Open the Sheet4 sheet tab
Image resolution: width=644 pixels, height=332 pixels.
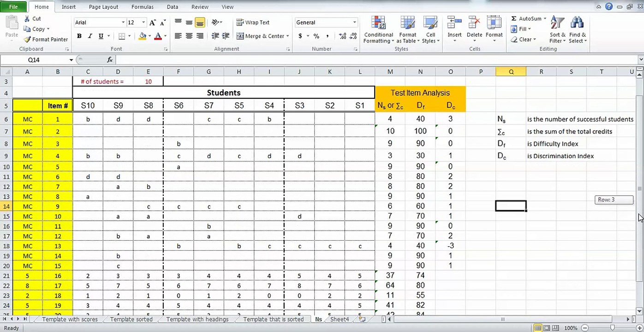[340, 319]
